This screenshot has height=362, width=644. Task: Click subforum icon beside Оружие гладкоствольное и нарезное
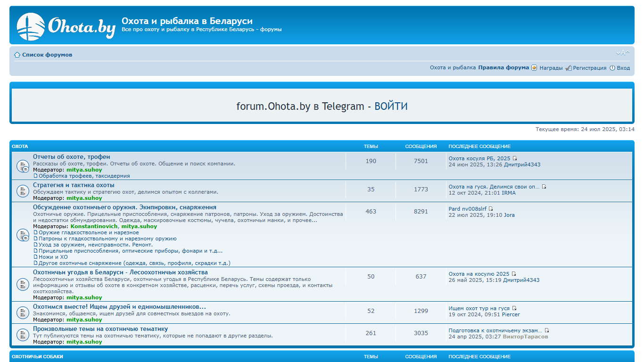pyautogui.click(x=35, y=232)
